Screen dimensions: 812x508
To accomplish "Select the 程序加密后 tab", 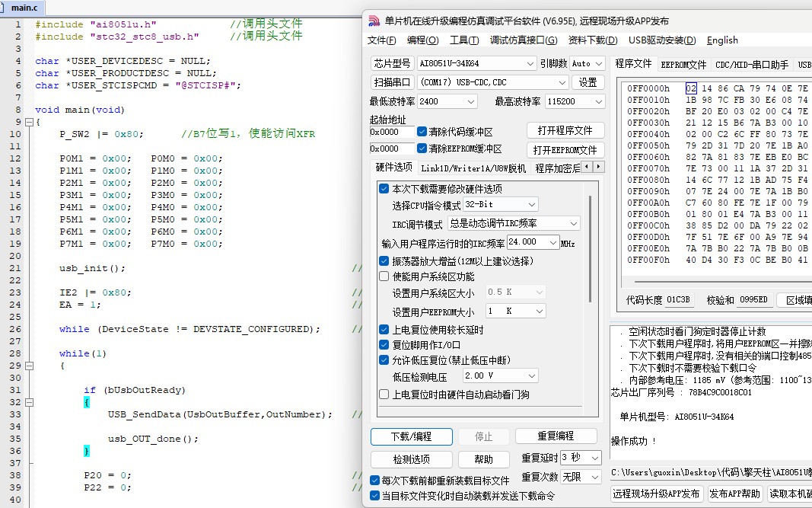I will (x=557, y=168).
